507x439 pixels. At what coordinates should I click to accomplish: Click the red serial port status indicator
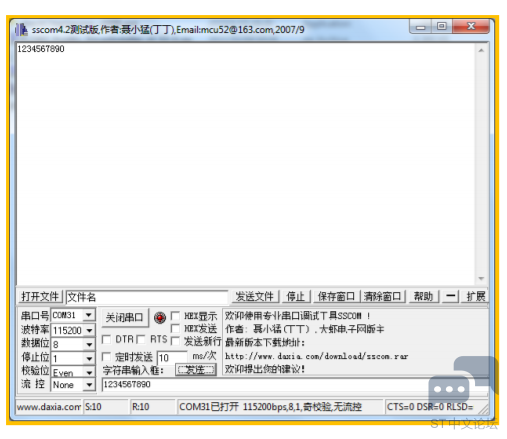160,317
